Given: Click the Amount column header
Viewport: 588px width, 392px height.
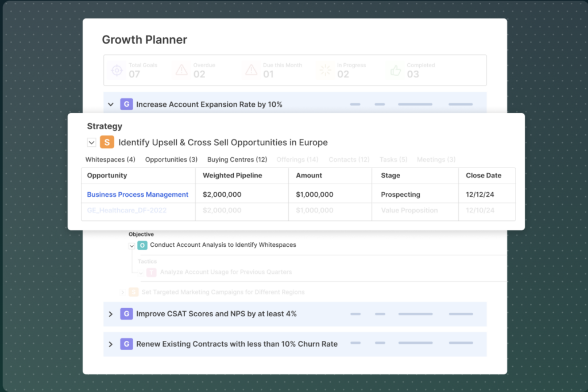Looking at the screenshot, I should pyautogui.click(x=309, y=176).
